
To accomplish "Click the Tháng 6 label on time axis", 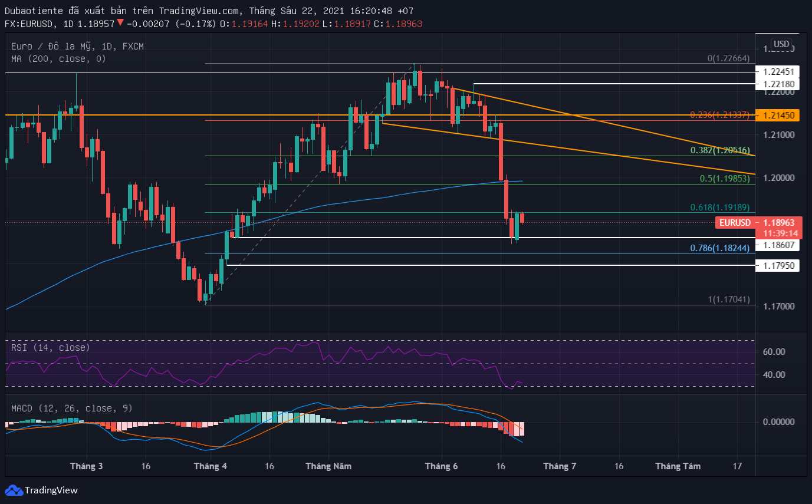I will click(x=442, y=466).
